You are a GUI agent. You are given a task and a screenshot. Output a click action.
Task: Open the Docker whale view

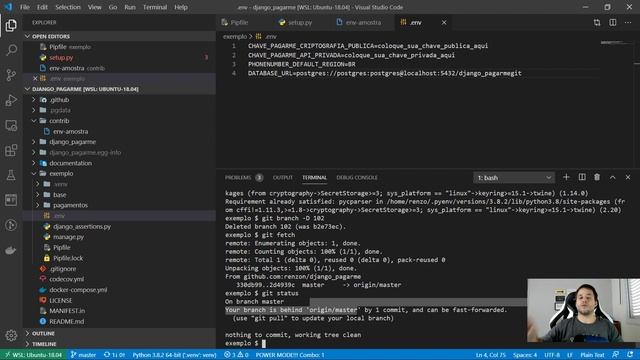tap(11, 250)
